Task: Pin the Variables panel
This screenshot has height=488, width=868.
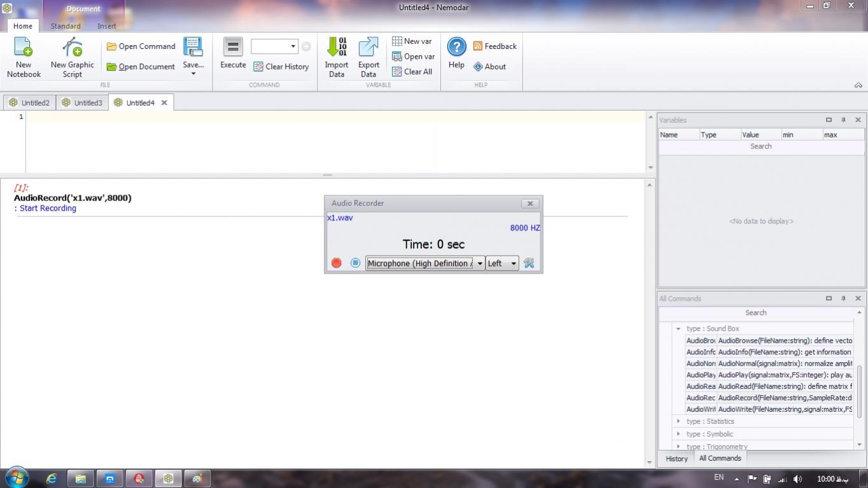Action: (843, 120)
